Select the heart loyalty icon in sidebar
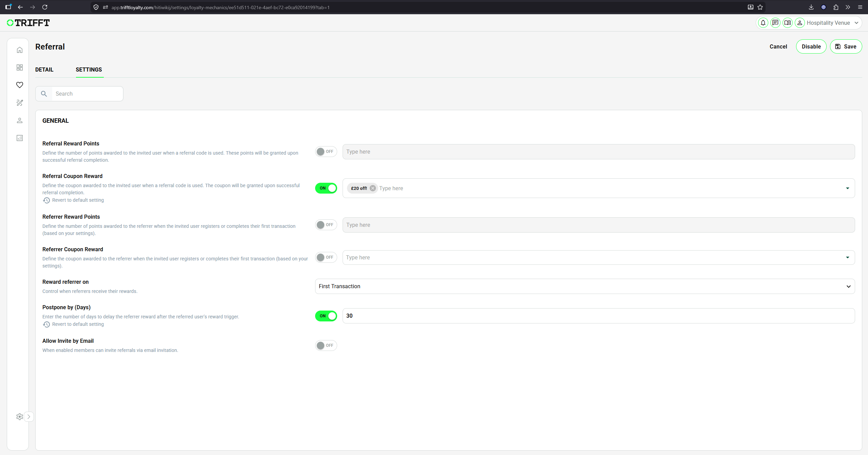 click(x=20, y=85)
